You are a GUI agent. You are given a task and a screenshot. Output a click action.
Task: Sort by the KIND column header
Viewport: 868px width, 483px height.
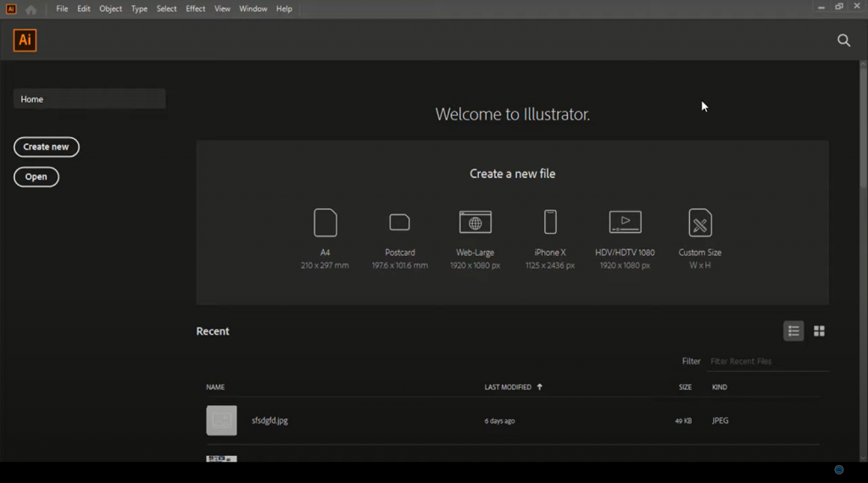[x=719, y=386]
